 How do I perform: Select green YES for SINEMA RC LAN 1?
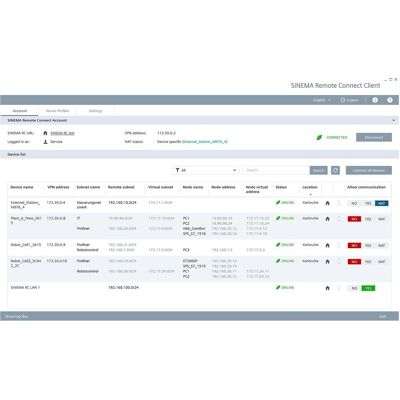pyautogui.click(x=368, y=288)
